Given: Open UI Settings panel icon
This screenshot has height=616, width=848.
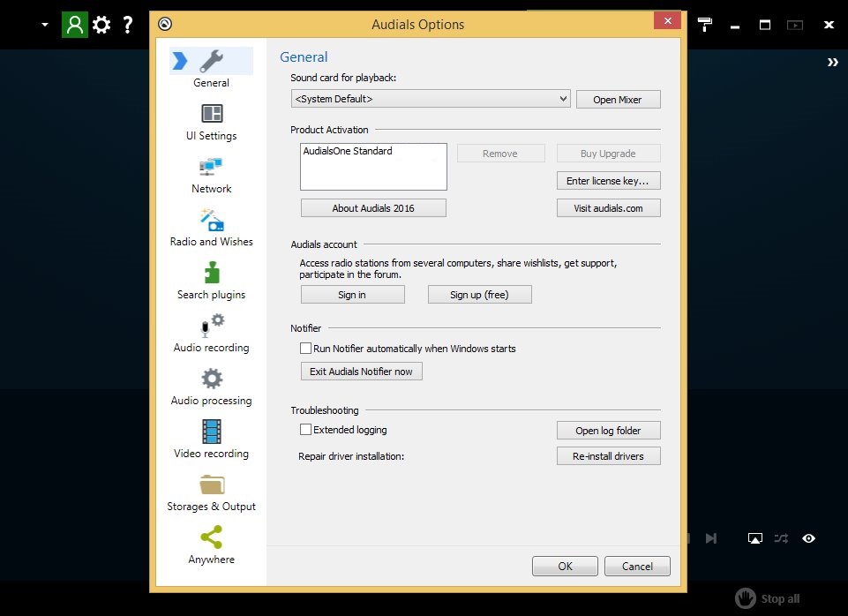Looking at the screenshot, I should click(x=212, y=114).
